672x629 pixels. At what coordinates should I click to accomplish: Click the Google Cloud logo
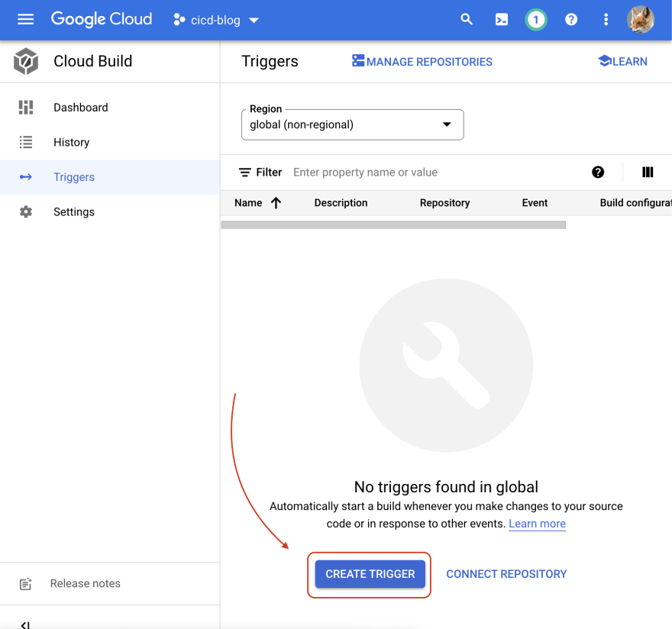(x=102, y=19)
